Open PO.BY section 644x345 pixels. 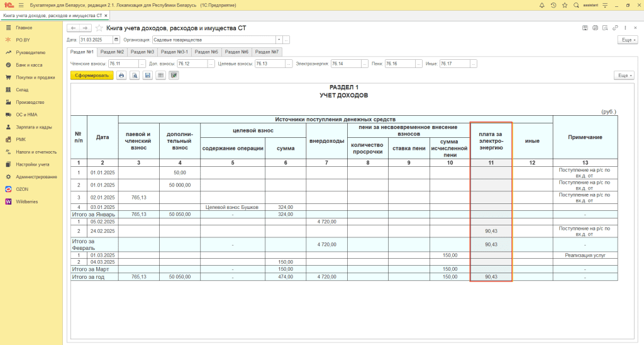[23, 40]
